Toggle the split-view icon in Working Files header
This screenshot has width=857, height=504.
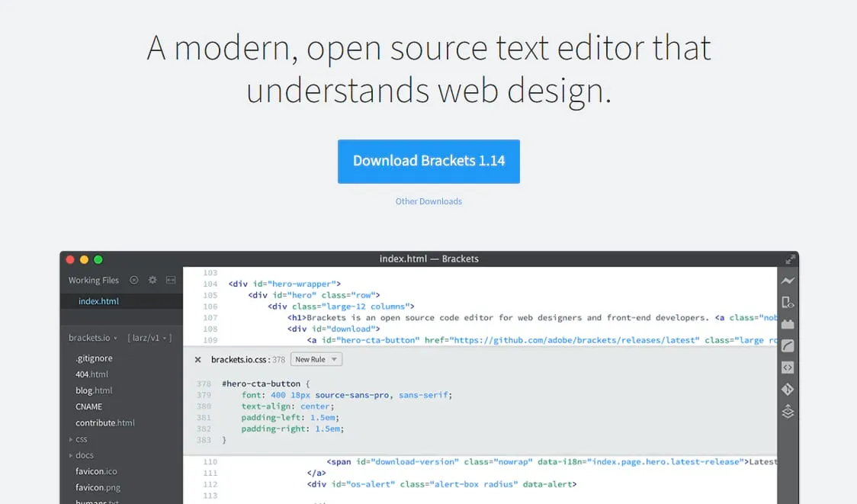coord(171,280)
